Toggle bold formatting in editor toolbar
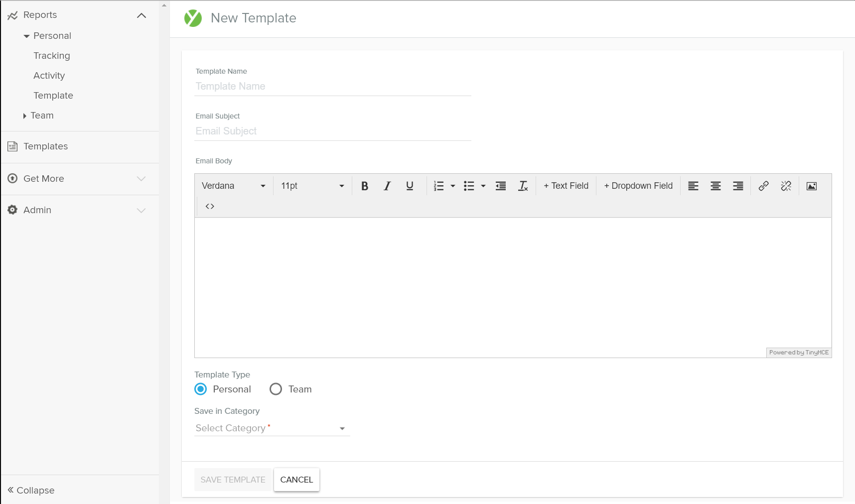855x504 pixels. point(365,186)
